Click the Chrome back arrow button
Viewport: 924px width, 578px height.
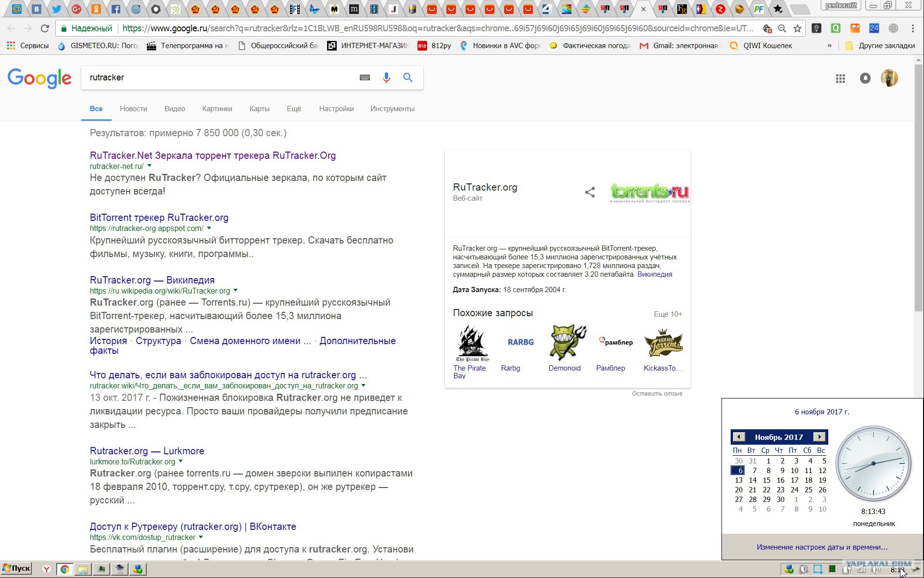pyautogui.click(x=11, y=28)
